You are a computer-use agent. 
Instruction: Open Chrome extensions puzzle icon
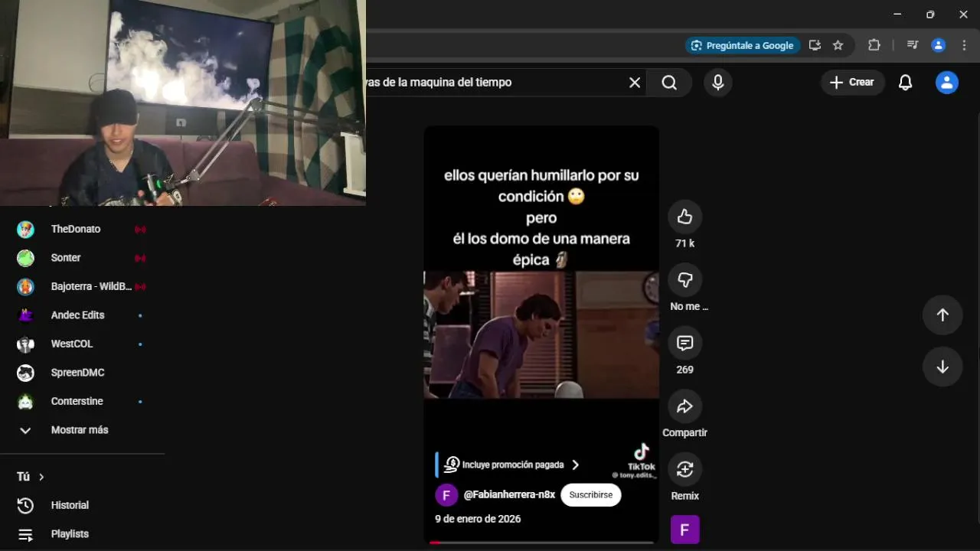point(874,45)
